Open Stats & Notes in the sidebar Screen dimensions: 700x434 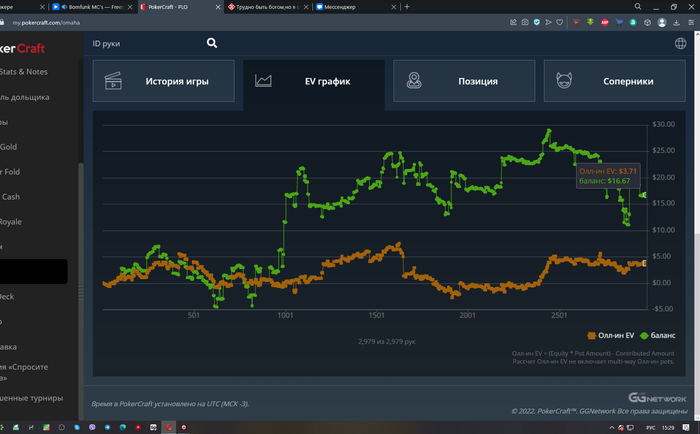click(24, 71)
